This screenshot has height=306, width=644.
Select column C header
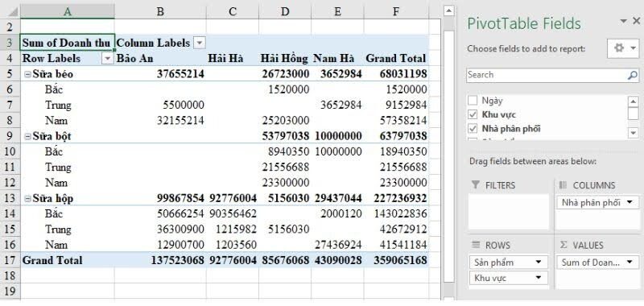(x=233, y=12)
